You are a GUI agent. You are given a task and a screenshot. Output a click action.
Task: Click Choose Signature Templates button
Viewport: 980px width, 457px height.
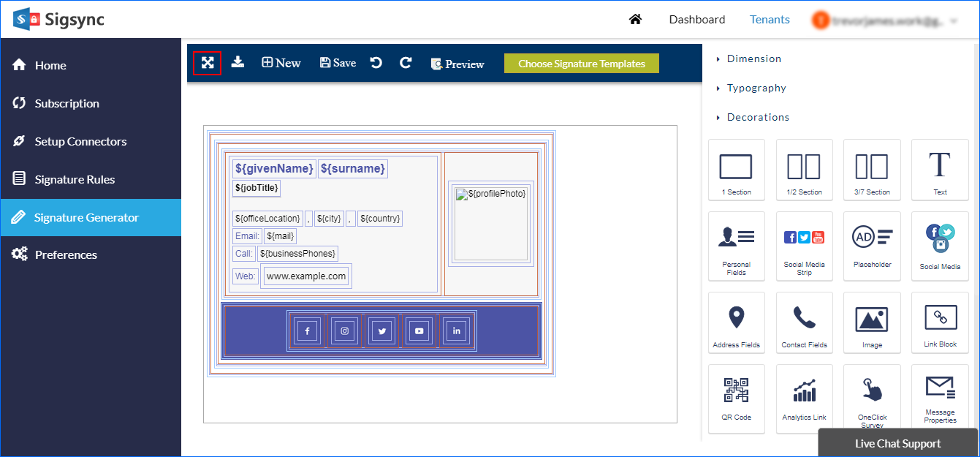(581, 64)
